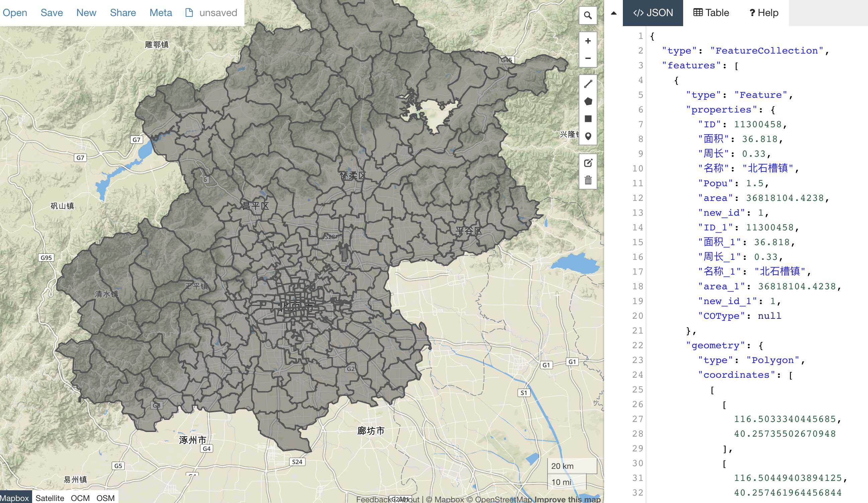Select the place marker tool
Viewport: 868px width, 503px height.
pos(588,136)
